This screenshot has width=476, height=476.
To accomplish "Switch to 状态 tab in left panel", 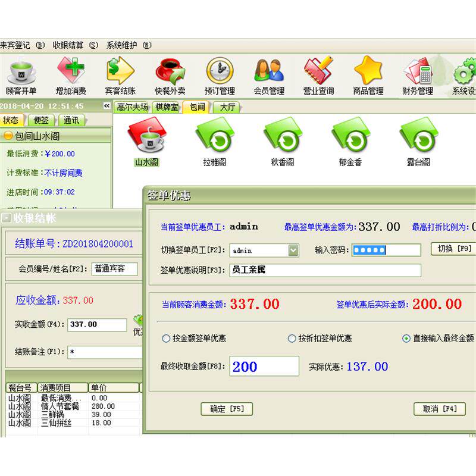I will [x=11, y=120].
